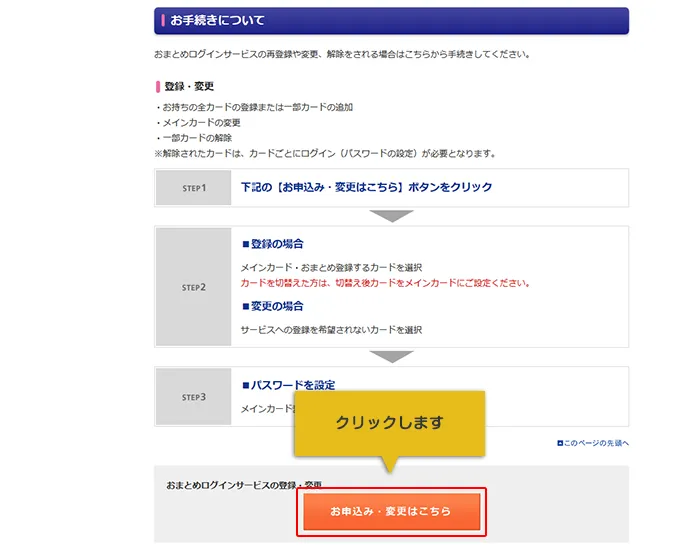The image size is (700, 553).
Task: Click the サービスへの登録を希望されないカードを選択 line
Action: pyautogui.click(x=331, y=330)
